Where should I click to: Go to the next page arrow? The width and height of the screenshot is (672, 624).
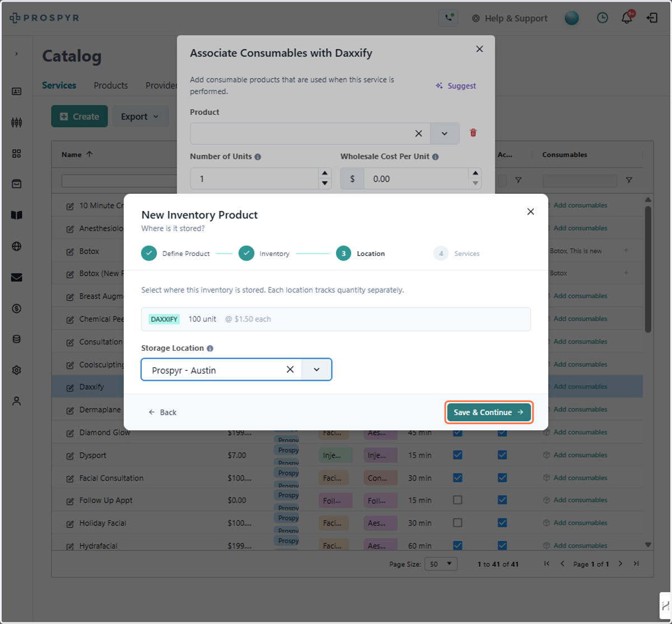[620, 564]
